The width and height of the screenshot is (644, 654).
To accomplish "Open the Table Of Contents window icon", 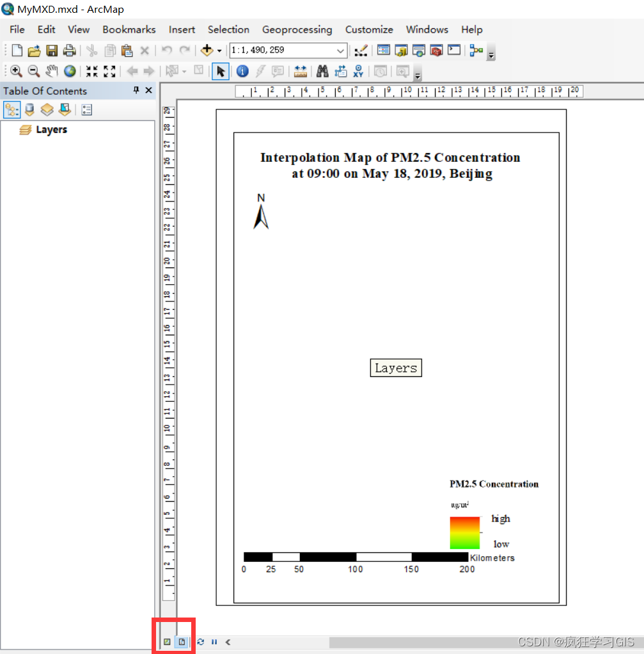I will [384, 51].
